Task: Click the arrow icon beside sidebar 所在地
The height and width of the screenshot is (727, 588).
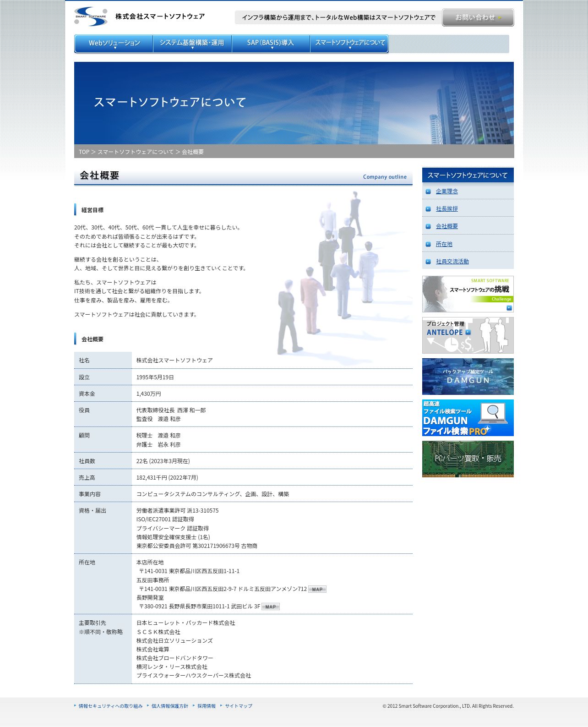Action: click(x=428, y=244)
